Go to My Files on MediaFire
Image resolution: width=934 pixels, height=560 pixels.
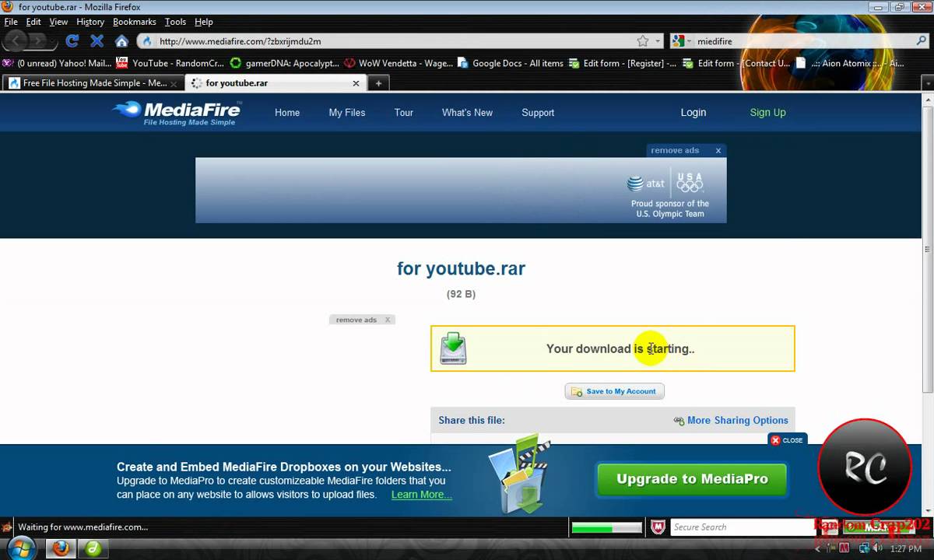pyautogui.click(x=347, y=113)
